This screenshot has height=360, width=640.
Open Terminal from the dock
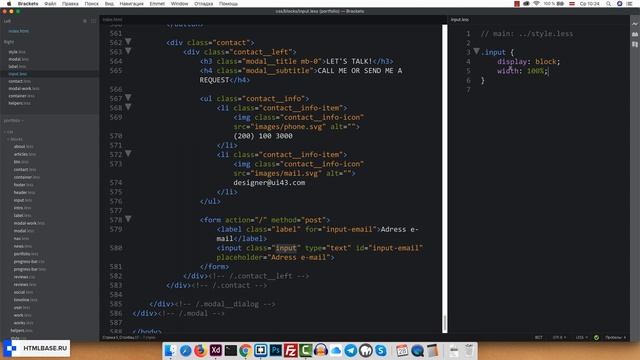click(x=231, y=350)
